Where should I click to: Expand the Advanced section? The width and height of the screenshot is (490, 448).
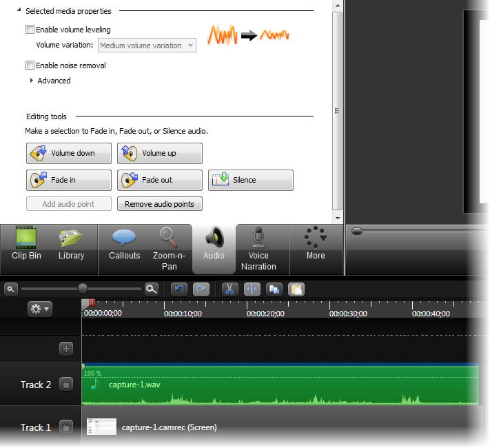click(32, 81)
